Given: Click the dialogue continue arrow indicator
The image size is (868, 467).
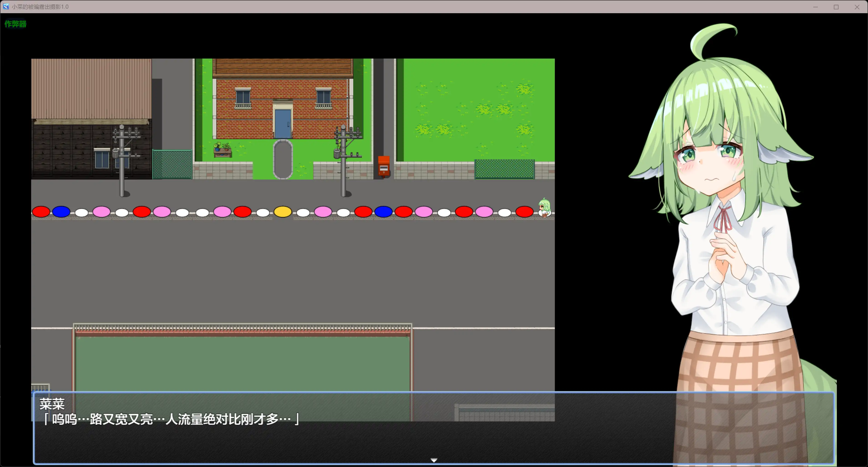Looking at the screenshot, I should coord(434,460).
